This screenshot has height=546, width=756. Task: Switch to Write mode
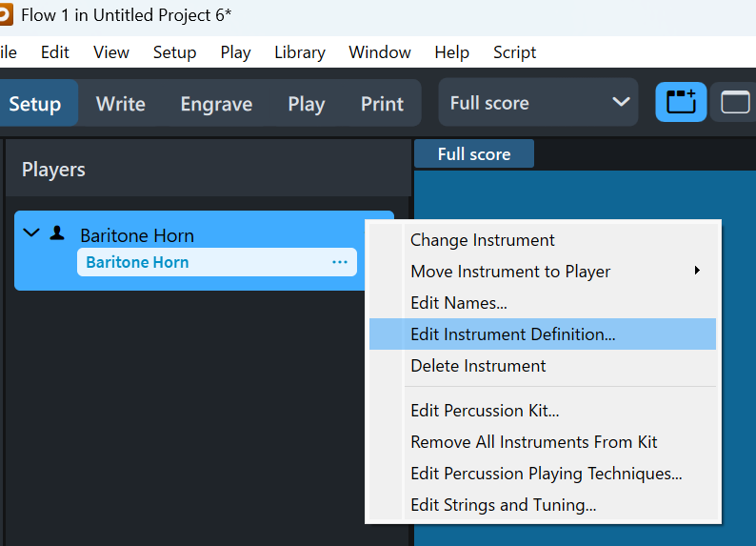pos(121,104)
